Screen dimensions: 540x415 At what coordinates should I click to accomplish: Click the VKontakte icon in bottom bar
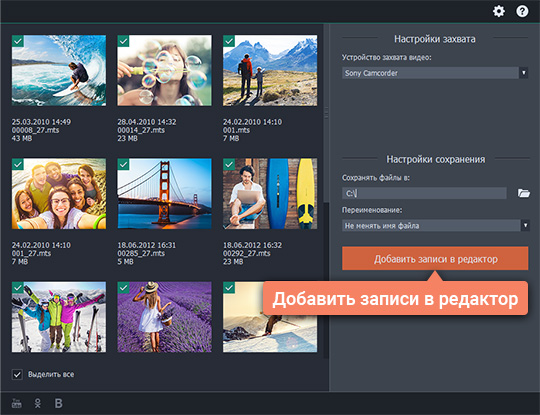pyautogui.click(x=59, y=403)
